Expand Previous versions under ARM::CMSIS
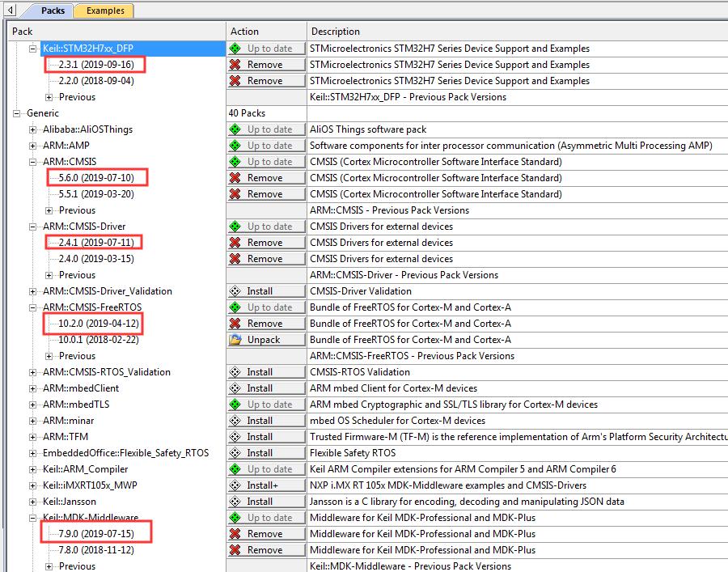The width and height of the screenshot is (728, 572). pos(49,210)
